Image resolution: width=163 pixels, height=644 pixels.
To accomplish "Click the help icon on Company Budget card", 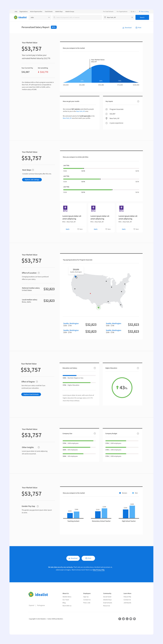I will click(138, 434).
